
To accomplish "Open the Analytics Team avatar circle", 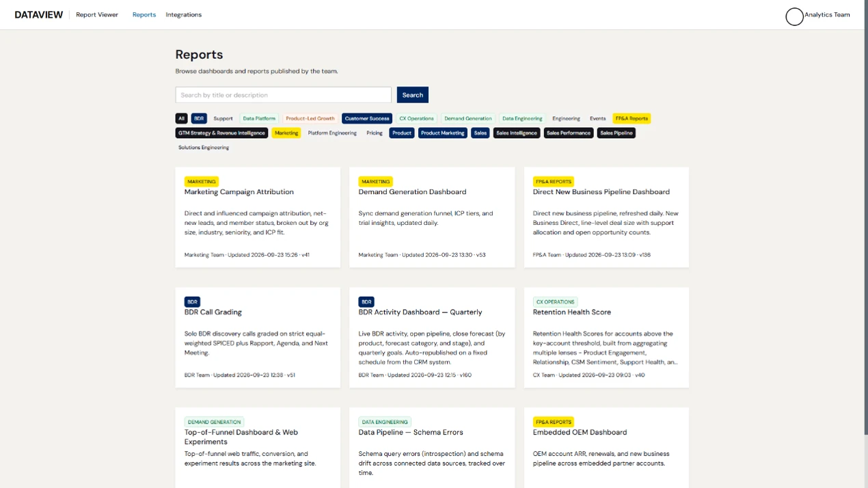I will click(x=794, y=16).
